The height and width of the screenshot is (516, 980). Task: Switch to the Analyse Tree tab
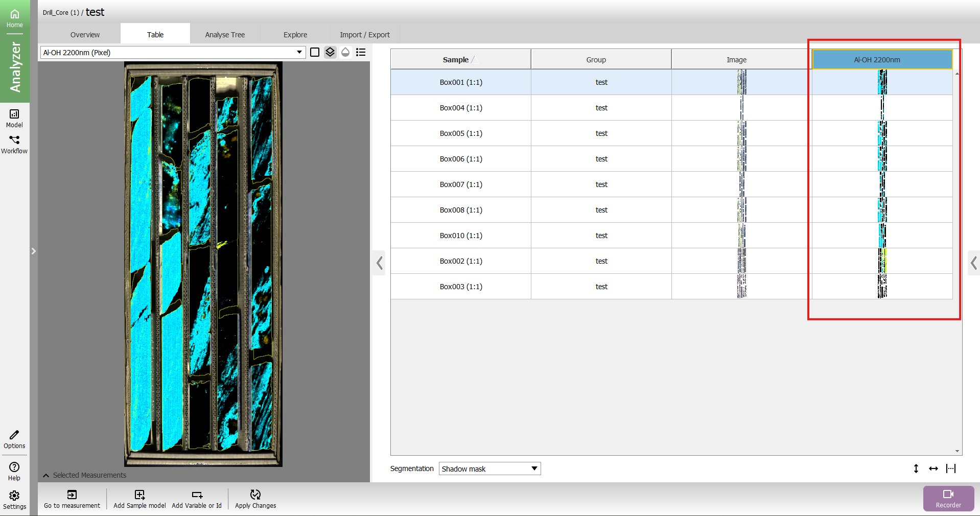click(225, 35)
